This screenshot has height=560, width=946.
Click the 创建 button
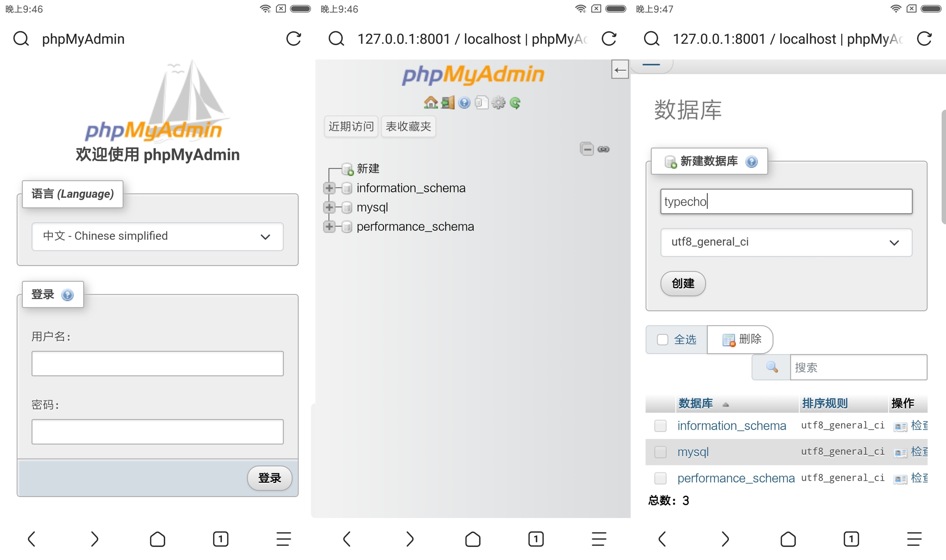[x=683, y=283]
